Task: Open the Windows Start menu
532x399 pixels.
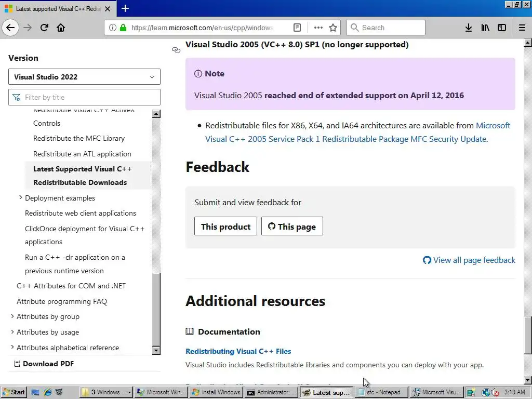Action: [x=13, y=392]
